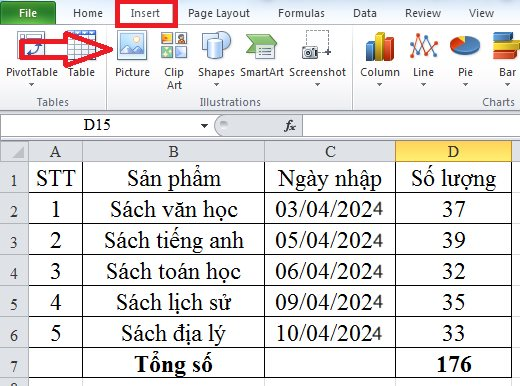This screenshot has width=520, height=386.
Task: Select cell with total 176
Action: tap(453, 363)
